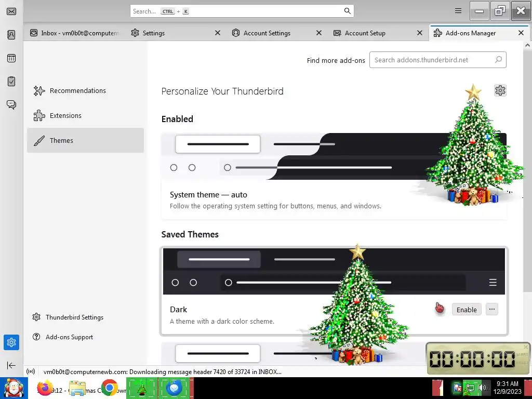The width and height of the screenshot is (532, 399).
Task: Click the network icon in system tray
Action: (x=470, y=389)
